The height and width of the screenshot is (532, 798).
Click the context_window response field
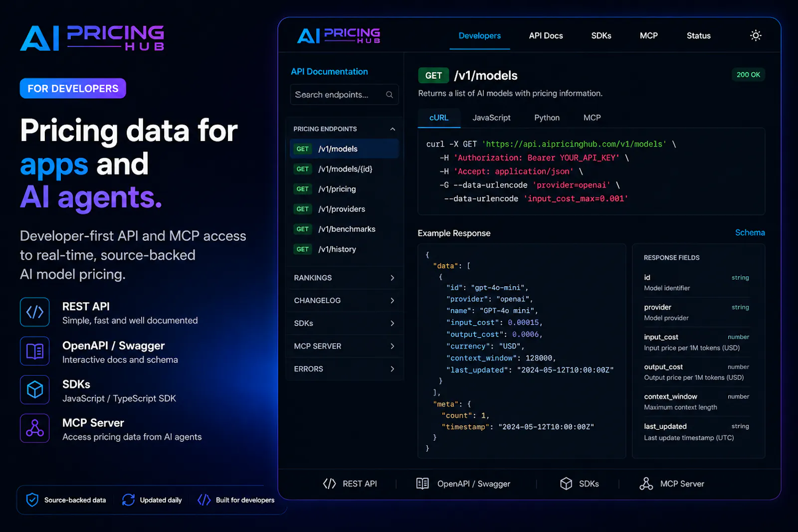[x=696, y=402]
